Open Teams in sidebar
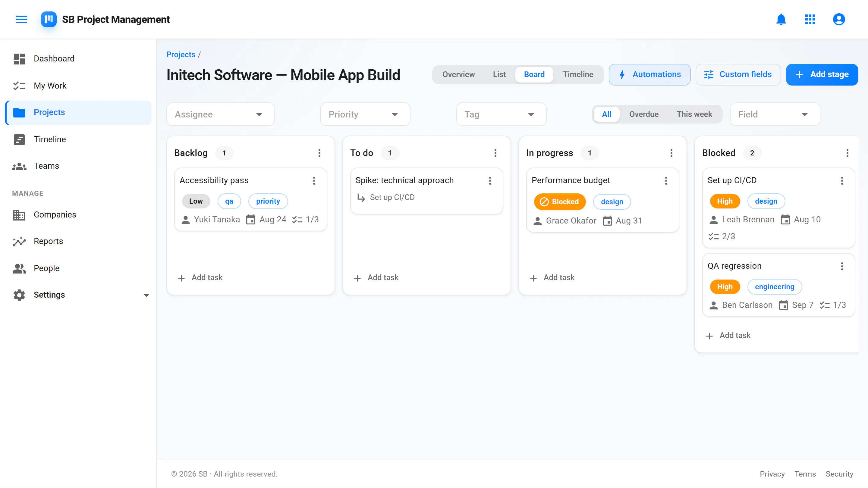Image resolution: width=868 pixels, height=488 pixels. (x=78, y=166)
